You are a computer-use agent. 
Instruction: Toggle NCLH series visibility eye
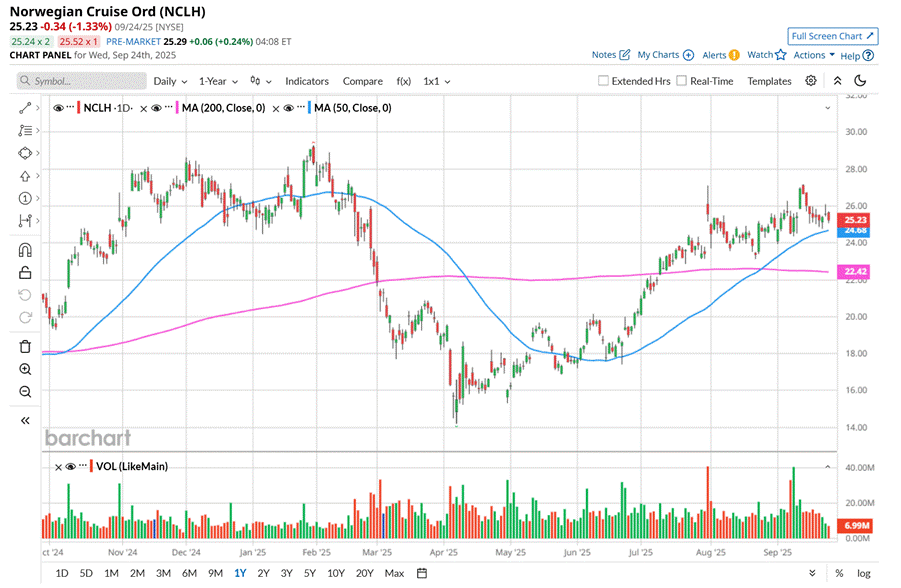pos(58,108)
